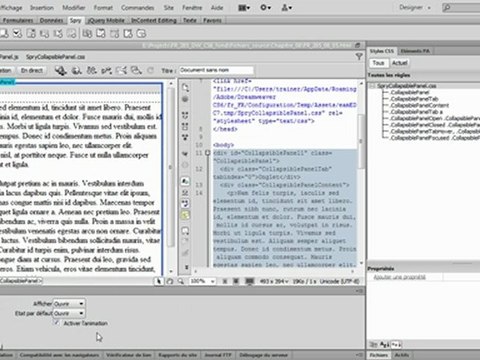Toggle mobile size view in status bar
The height and width of the screenshot is (360, 480).
click(225, 281)
